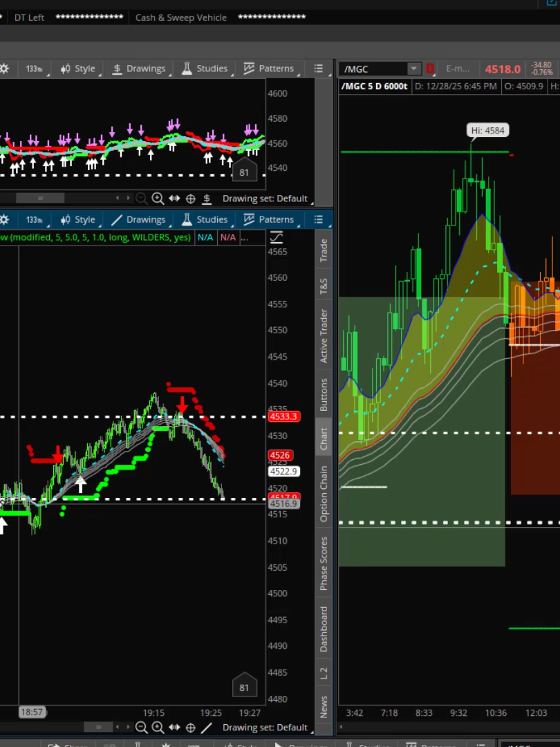The image size is (560, 747).
Task: Click the expand-horizontal arrows icon under lower chart
Action: pyautogui.click(x=174, y=728)
